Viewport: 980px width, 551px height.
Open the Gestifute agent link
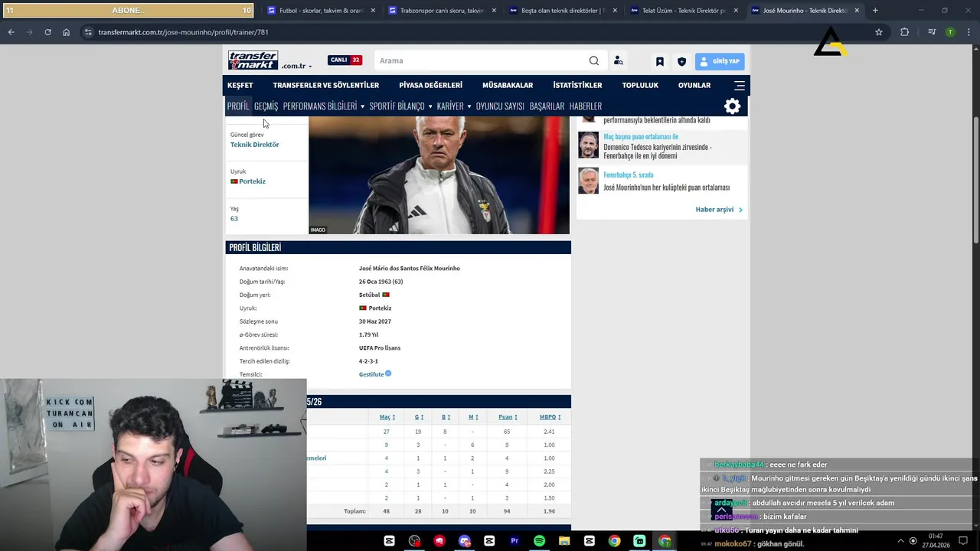tap(371, 374)
